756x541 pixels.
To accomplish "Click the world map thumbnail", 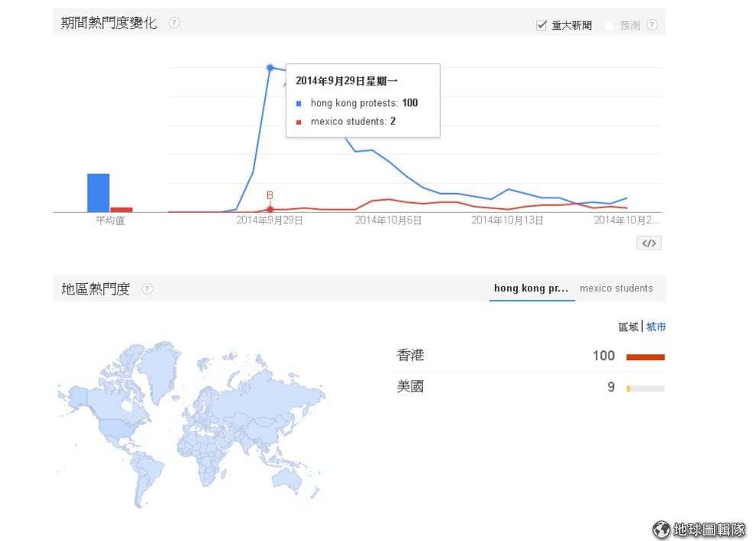I will coord(191,423).
